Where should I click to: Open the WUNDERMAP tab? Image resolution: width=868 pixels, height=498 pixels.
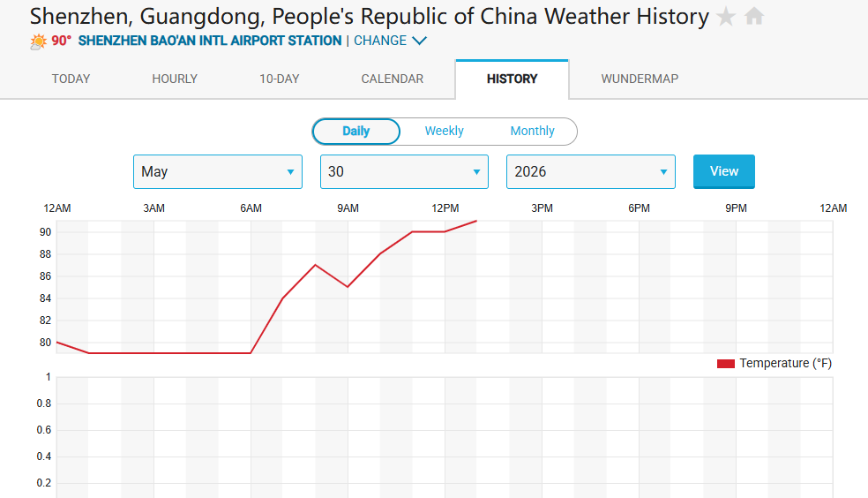pyautogui.click(x=640, y=79)
